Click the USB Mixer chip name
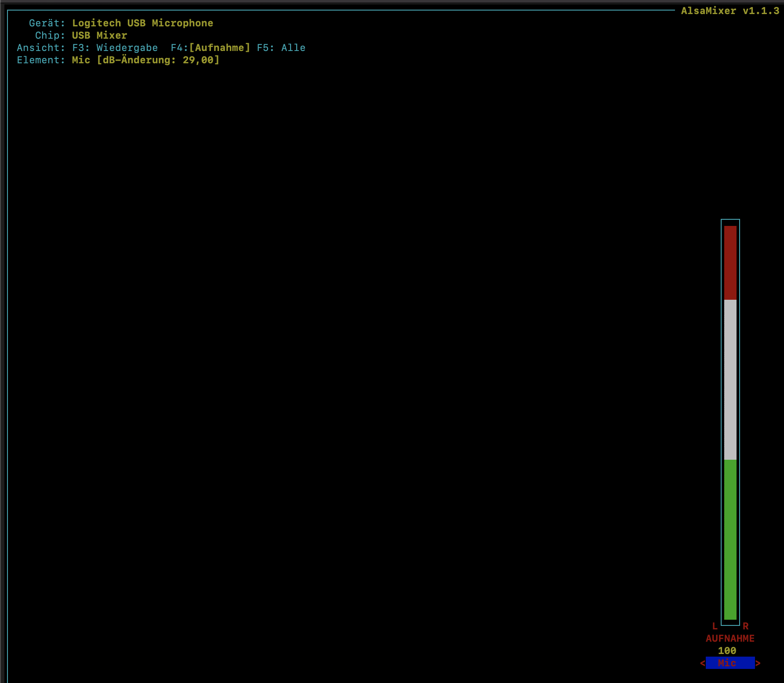 (100, 36)
